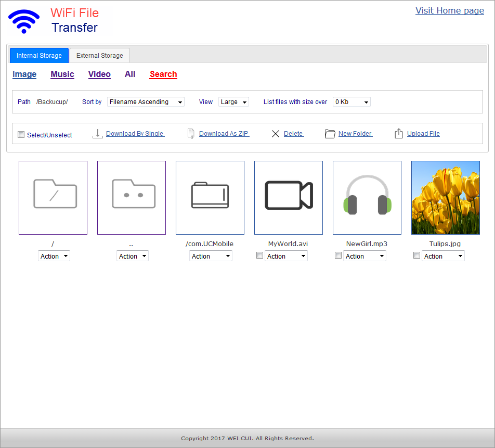Viewport: 495px width, 448px height.
Task: Open the Sort by Filename Ascending dropdown
Action: pyautogui.click(x=146, y=102)
